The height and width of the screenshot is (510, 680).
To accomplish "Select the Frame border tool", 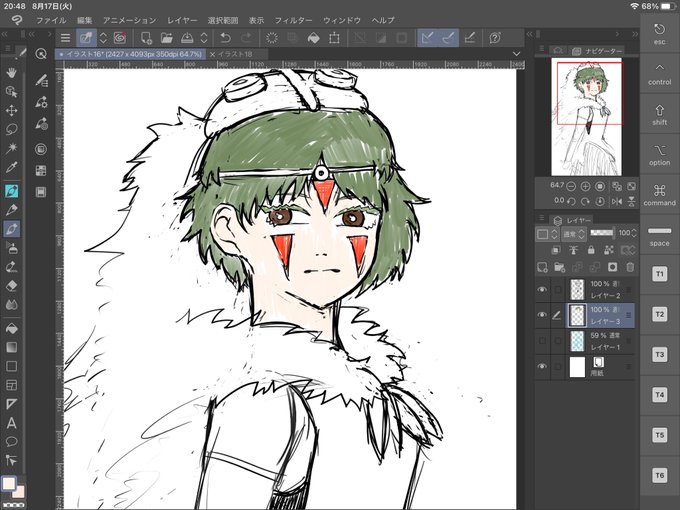I will click(11, 385).
